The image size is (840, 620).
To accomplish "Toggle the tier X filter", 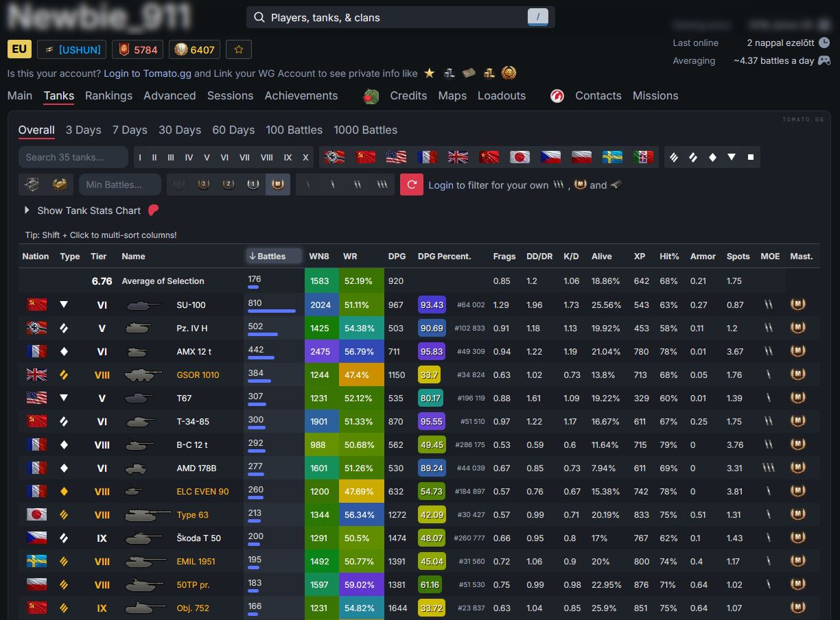I will click(305, 157).
